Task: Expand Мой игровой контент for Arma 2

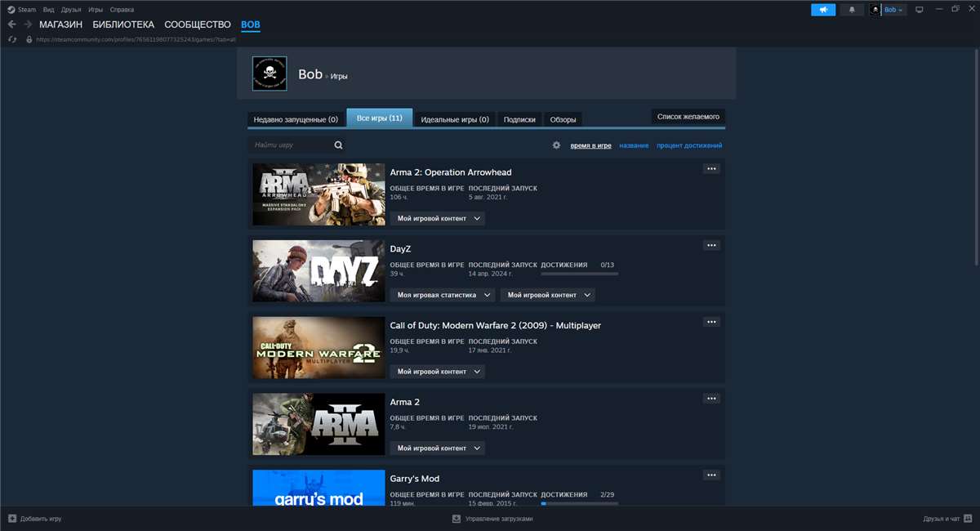Action: (x=437, y=448)
